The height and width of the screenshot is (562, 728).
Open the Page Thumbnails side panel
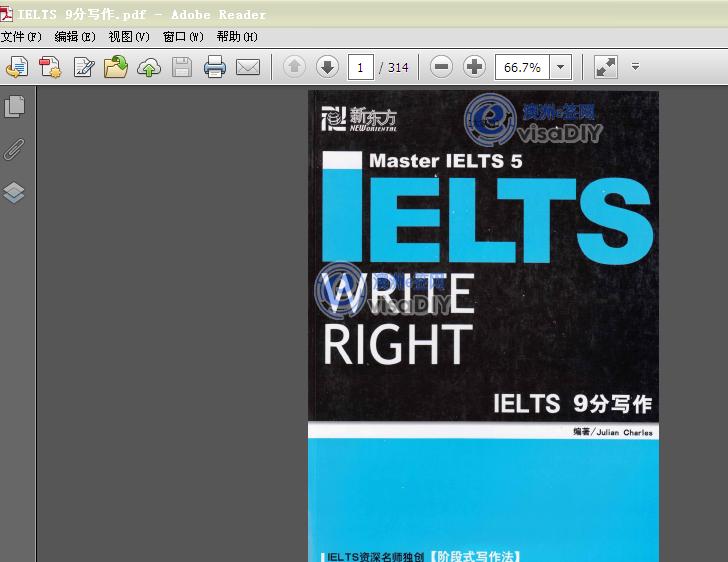(14, 107)
